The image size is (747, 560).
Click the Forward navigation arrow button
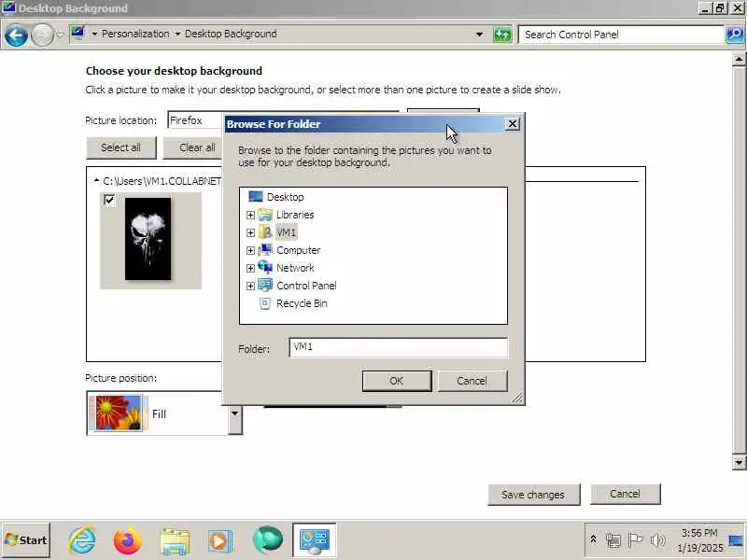[x=42, y=35]
